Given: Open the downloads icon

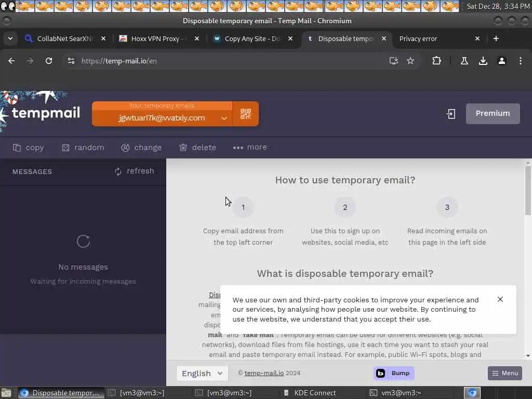Looking at the screenshot, I should (483, 61).
